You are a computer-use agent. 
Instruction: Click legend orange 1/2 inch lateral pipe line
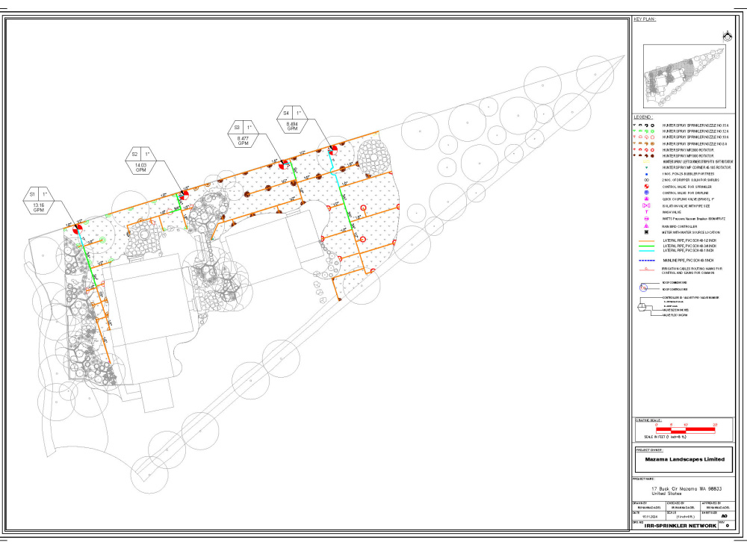(x=646, y=241)
